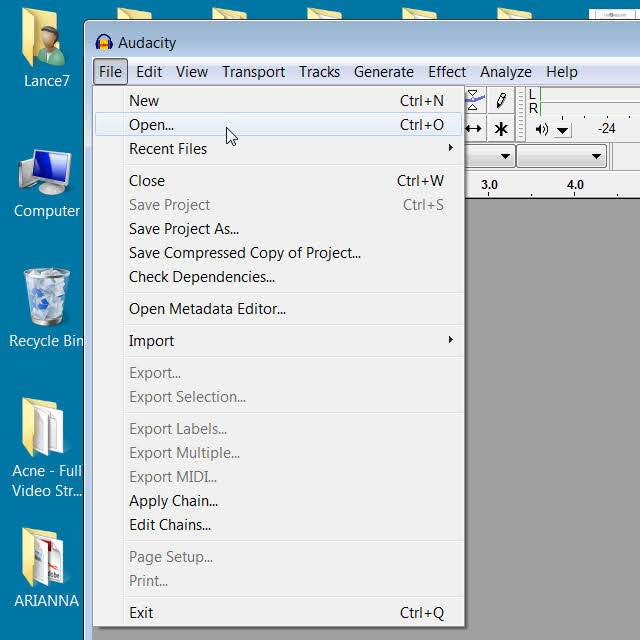Open the Tracks menu
The width and height of the screenshot is (640, 640).
coord(319,72)
